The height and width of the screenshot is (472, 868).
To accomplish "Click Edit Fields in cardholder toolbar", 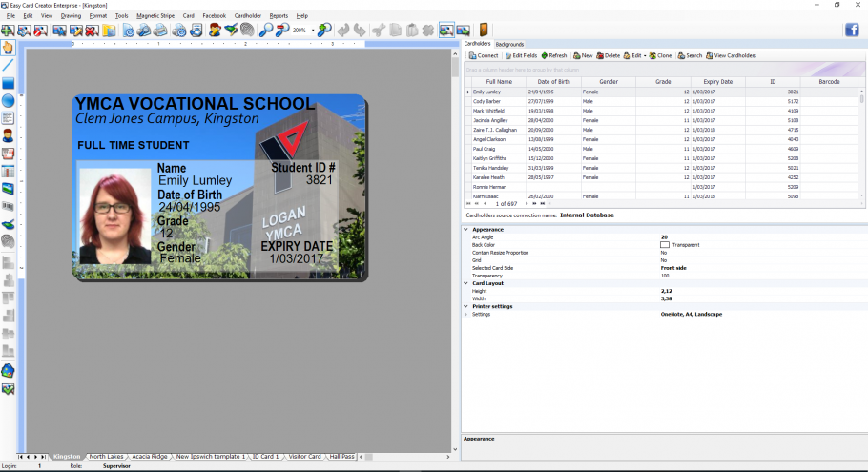I will pos(521,55).
